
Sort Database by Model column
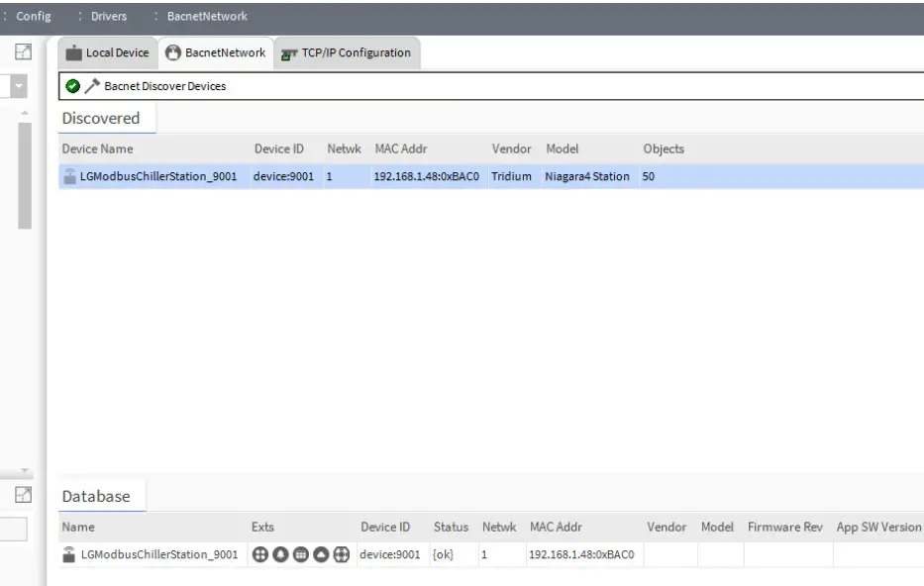tap(717, 528)
